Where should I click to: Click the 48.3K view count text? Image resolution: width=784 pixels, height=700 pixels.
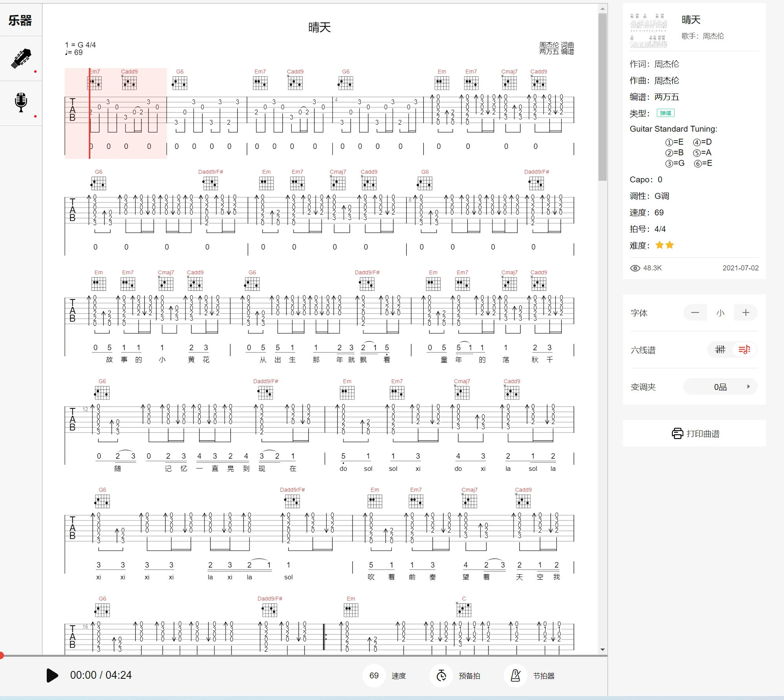point(652,268)
